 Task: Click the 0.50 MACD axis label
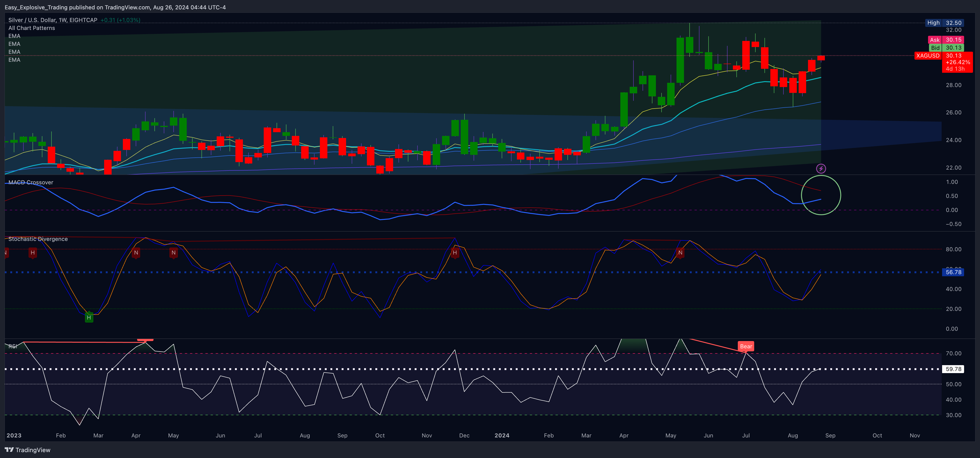(952, 196)
